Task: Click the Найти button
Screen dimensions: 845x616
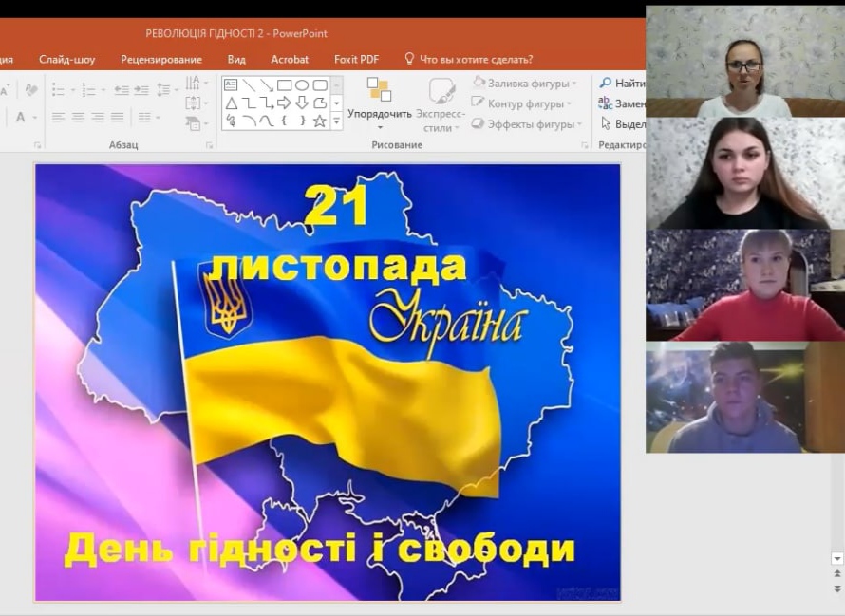Action: point(623,84)
